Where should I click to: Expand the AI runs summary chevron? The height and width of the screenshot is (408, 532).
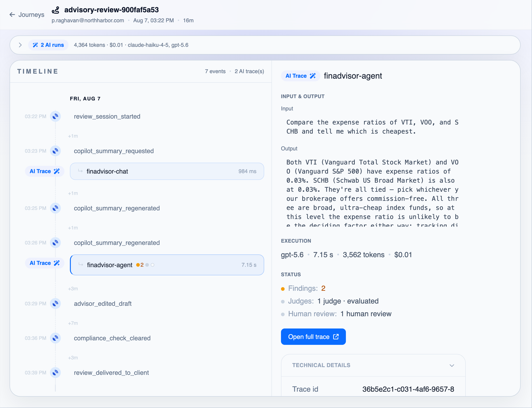point(20,45)
